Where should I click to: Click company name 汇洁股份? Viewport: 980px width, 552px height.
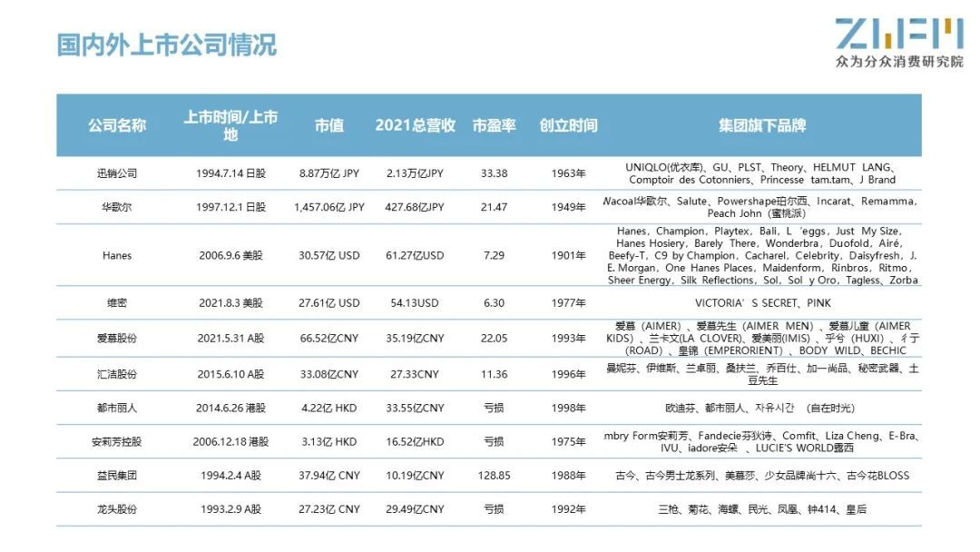117,374
